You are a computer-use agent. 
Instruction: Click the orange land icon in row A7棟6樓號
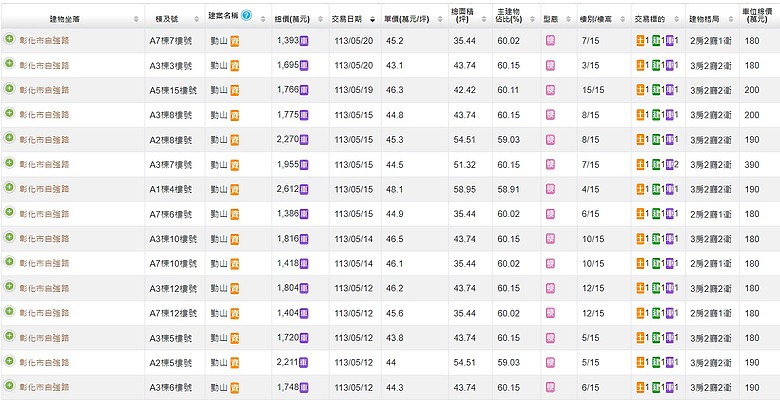(640, 214)
